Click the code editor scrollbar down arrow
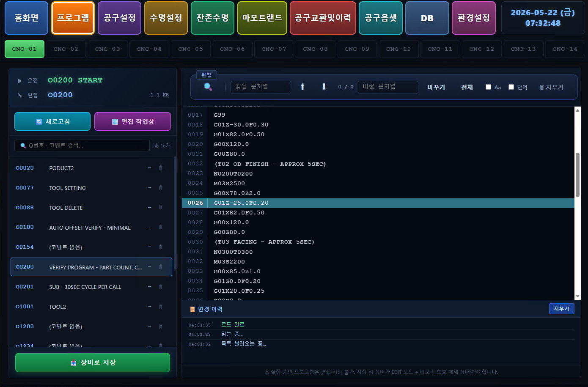The width and height of the screenshot is (588, 387). coord(577,296)
